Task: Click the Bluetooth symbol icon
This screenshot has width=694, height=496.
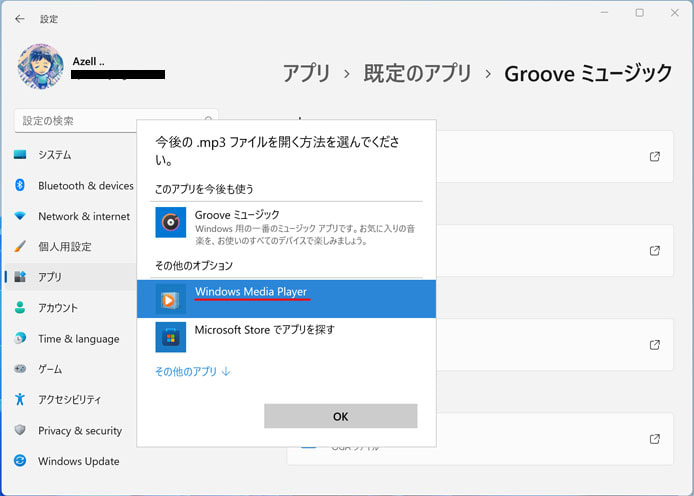Action: coord(20,185)
